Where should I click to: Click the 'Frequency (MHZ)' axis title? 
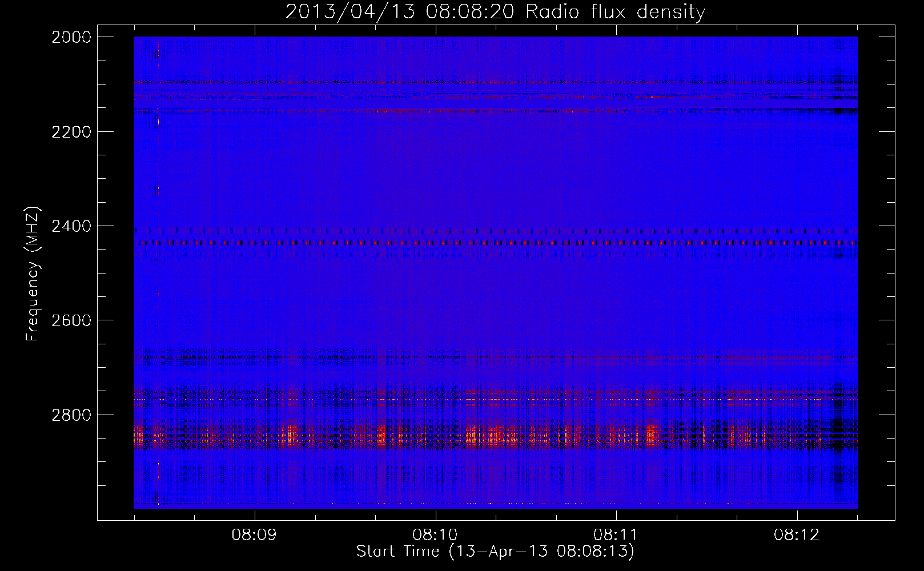(x=33, y=274)
